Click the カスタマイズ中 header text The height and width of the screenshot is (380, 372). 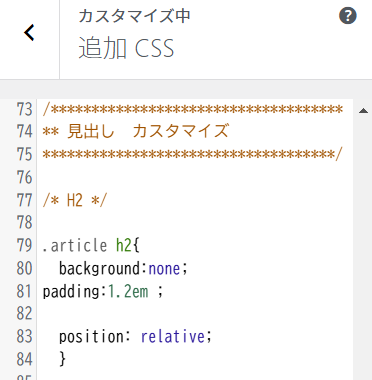click(134, 16)
